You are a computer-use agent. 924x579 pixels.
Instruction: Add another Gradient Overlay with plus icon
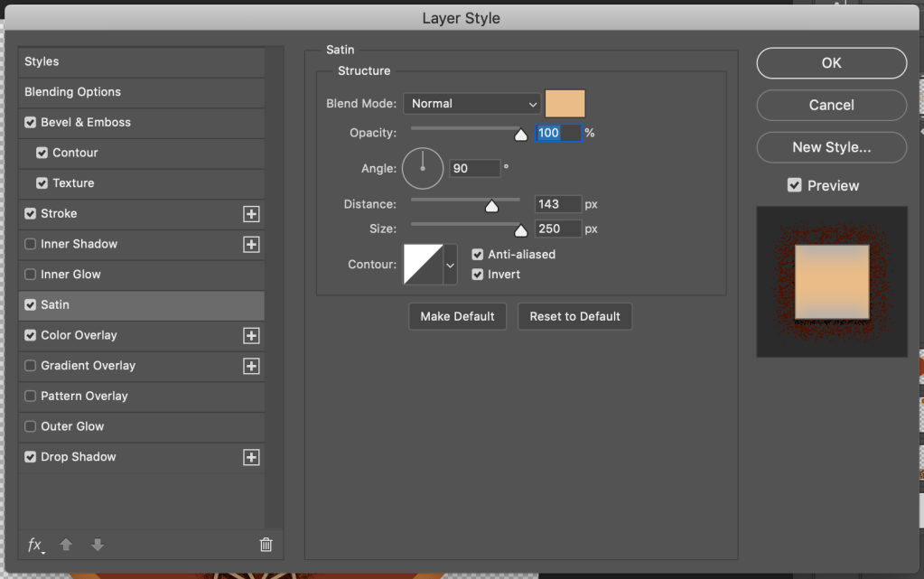tap(251, 366)
